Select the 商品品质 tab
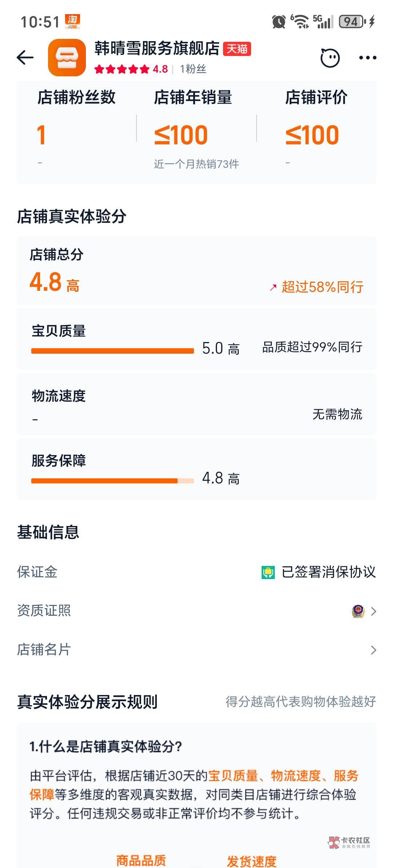393x868 pixels. (141, 860)
